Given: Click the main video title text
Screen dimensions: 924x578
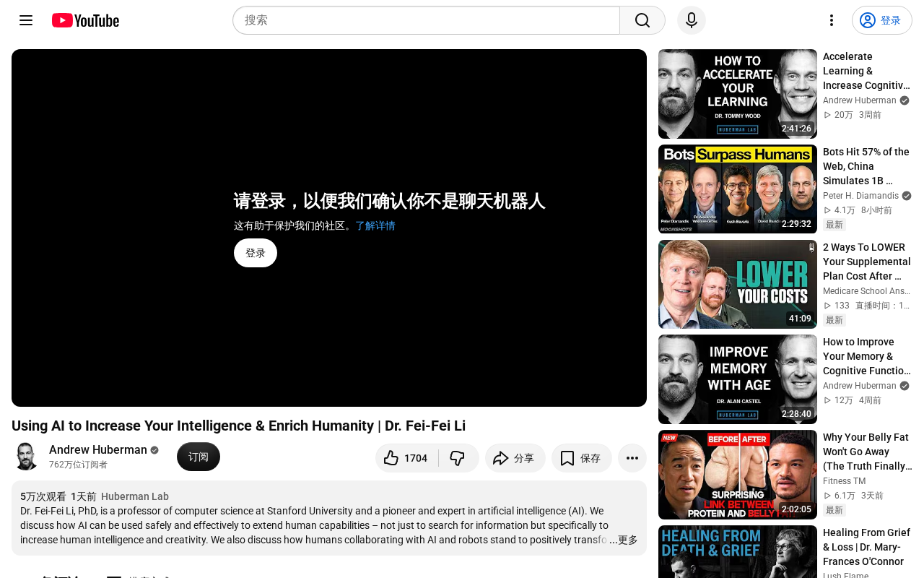Looking at the screenshot, I should coord(238,426).
